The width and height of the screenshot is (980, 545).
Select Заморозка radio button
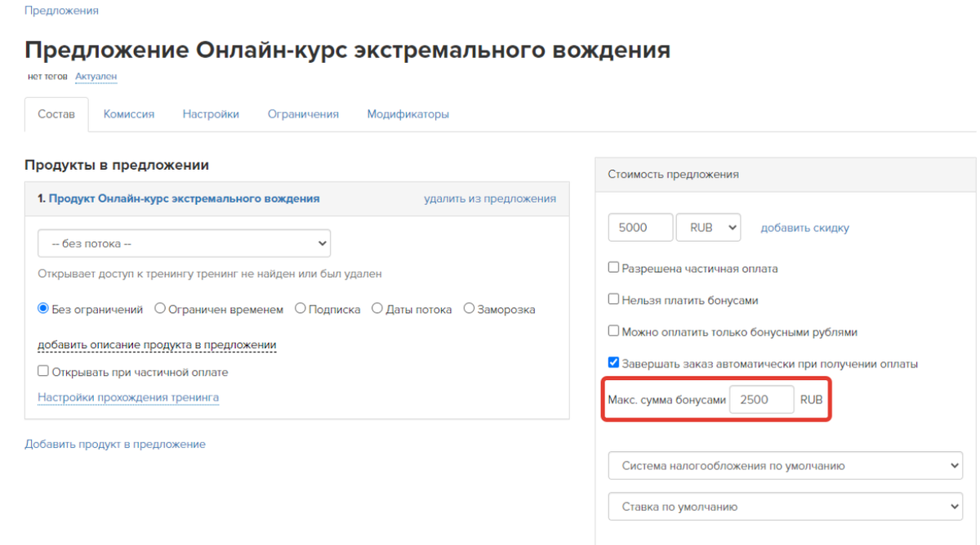(x=469, y=309)
